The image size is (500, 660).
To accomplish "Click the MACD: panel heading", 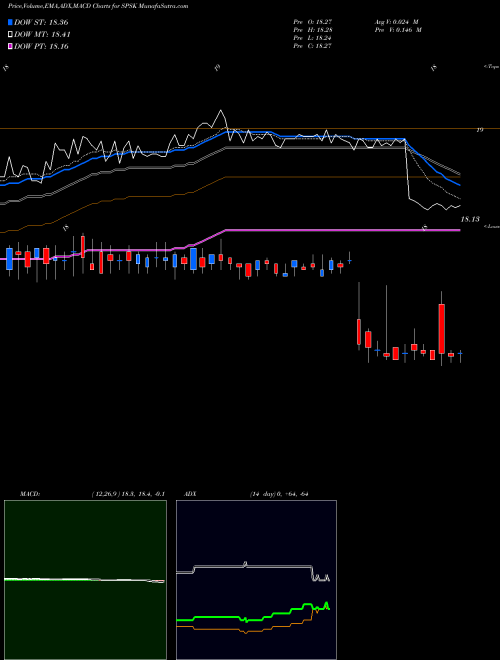I will (x=30, y=494).
